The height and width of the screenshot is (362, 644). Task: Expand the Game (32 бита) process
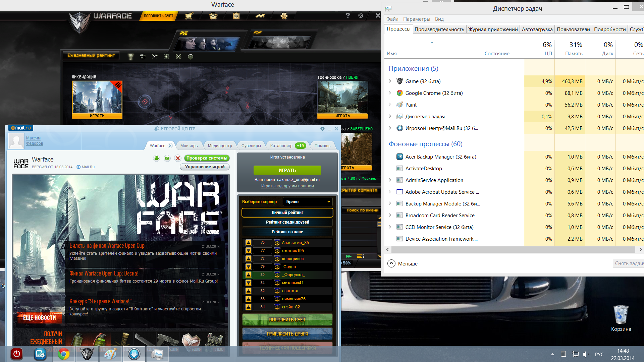coord(390,81)
